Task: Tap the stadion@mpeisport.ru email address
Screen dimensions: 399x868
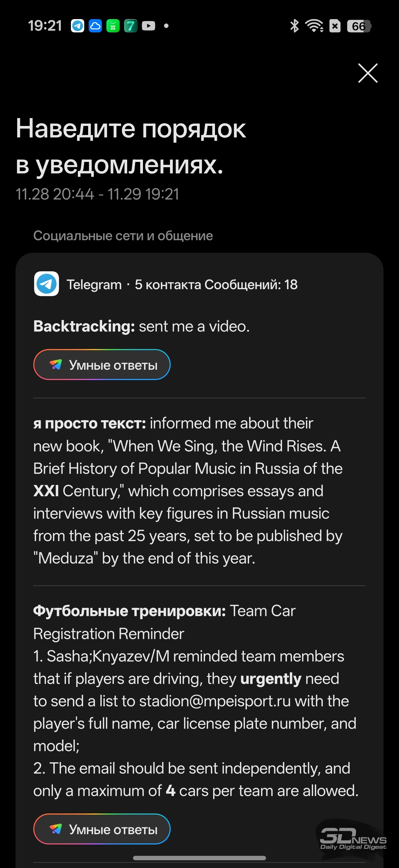Action: pyautogui.click(x=215, y=701)
